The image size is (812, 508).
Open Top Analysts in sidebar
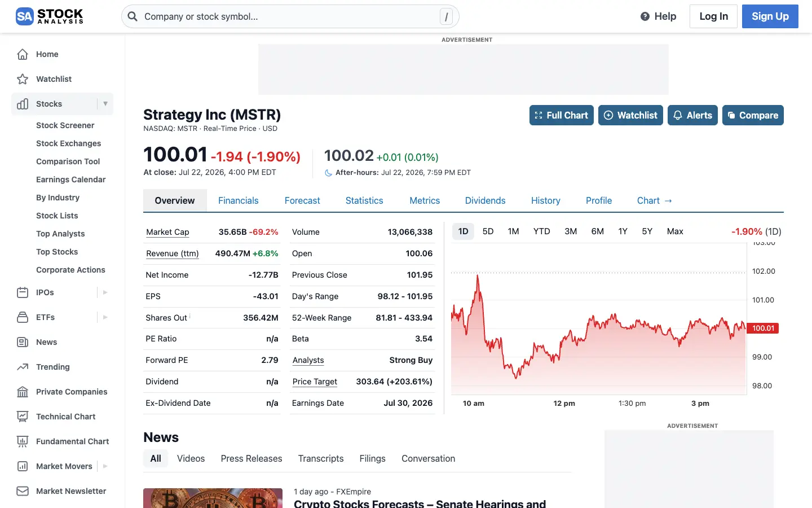pyautogui.click(x=60, y=234)
